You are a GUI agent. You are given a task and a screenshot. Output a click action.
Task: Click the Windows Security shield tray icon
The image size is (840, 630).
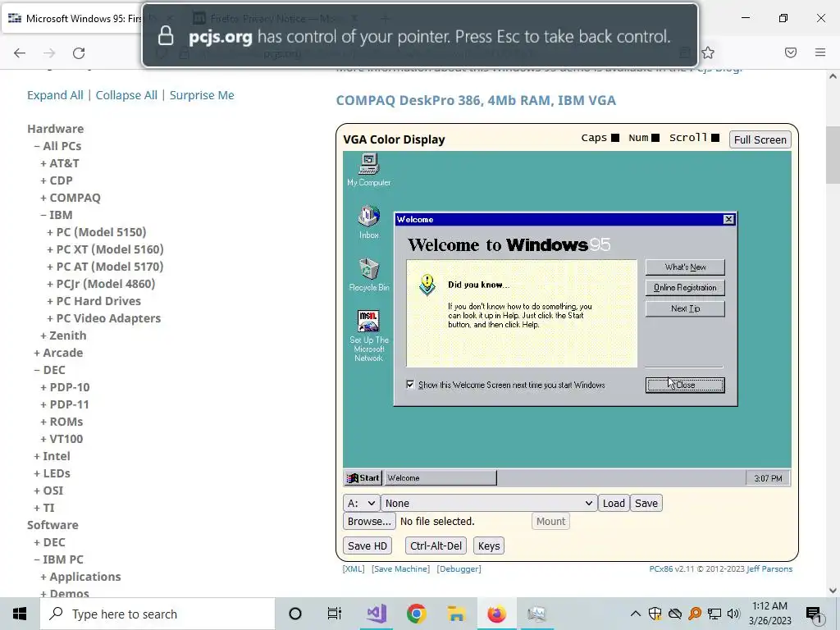(x=655, y=614)
